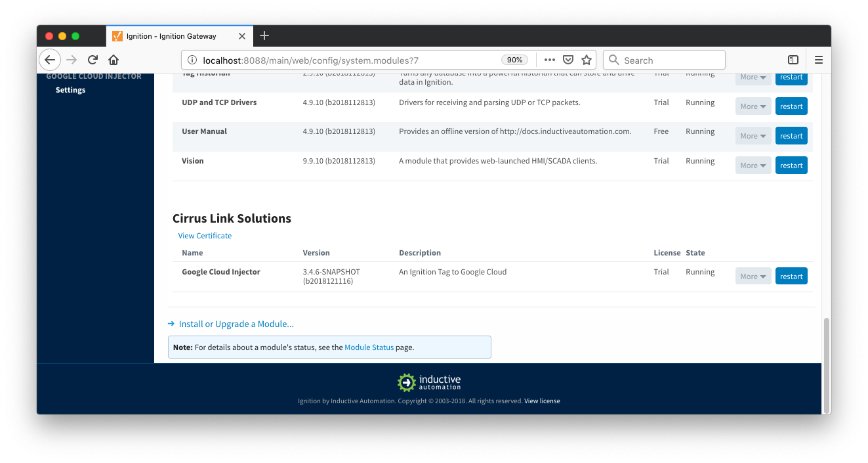Click the 90% zoom level indicator
This screenshot has width=868, height=463.
click(x=515, y=60)
